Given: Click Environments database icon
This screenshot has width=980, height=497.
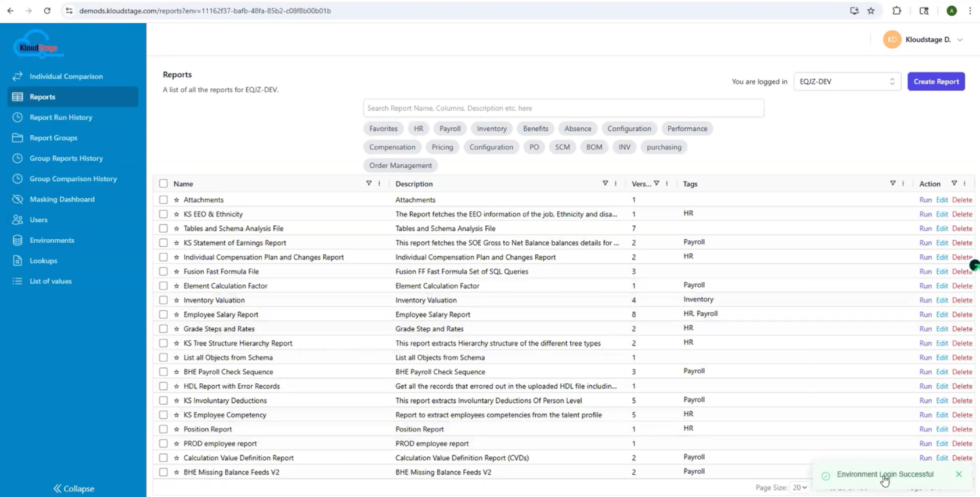Looking at the screenshot, I should [17, 240].
